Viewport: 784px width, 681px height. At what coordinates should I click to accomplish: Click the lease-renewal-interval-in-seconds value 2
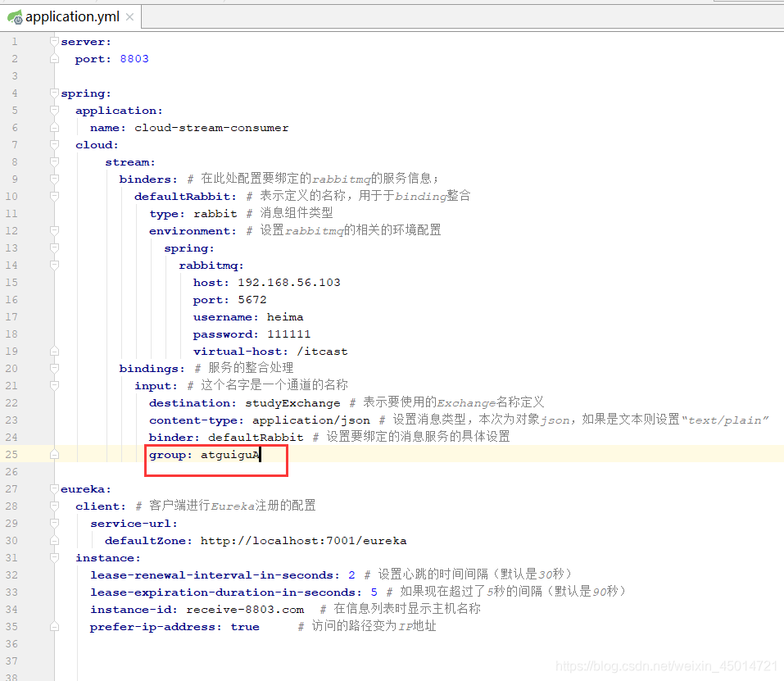click(x=351, y=575)
